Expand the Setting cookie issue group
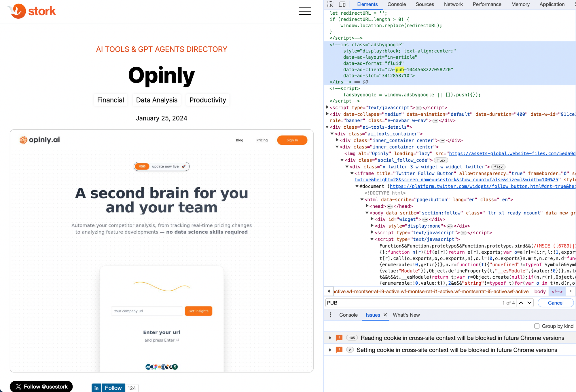The image size is (576, 392). tap(330, 350)
